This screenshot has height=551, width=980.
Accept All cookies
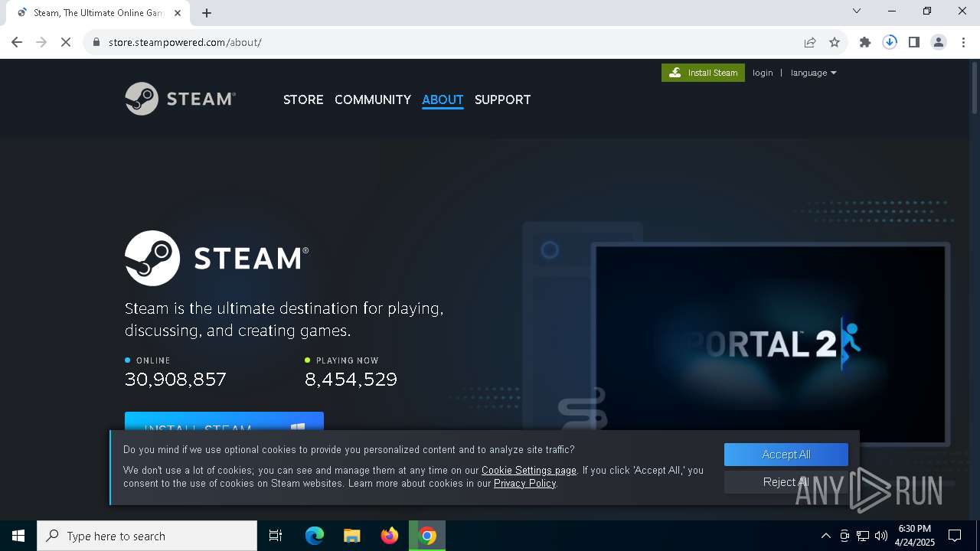click(786, 455)
